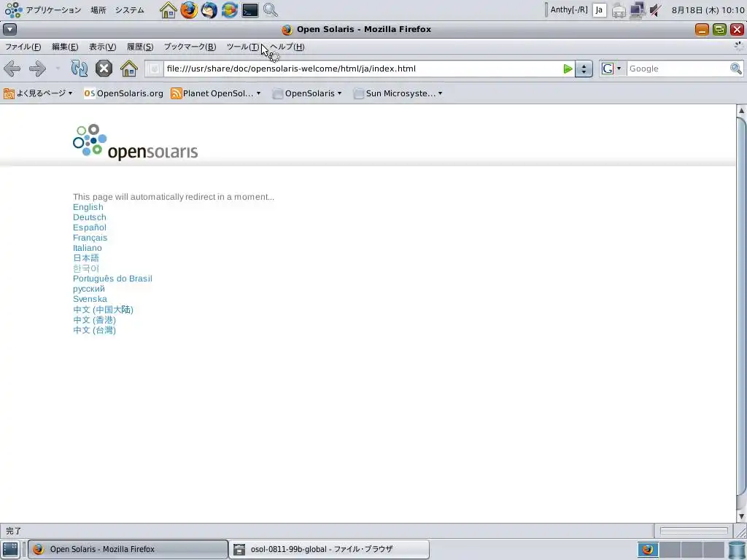Stop loading with the X button
The width and height of the screenshot is (747, 560).
pos(104,69)
